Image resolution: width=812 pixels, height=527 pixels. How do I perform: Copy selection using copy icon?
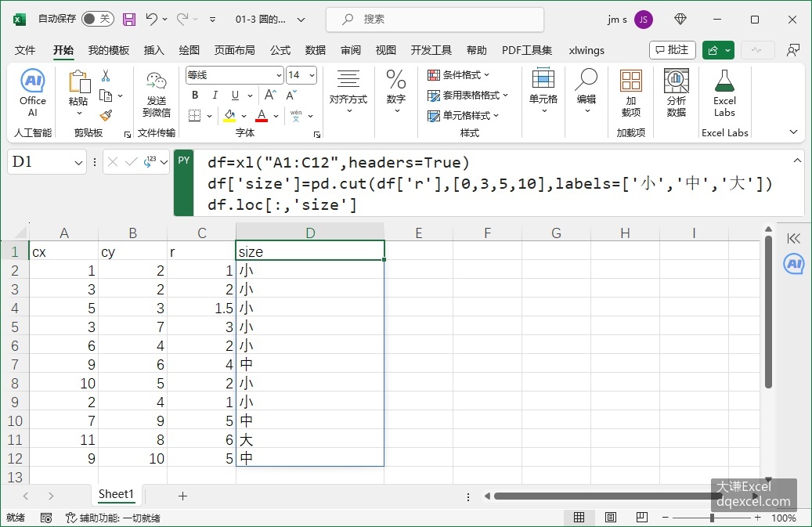pos(106,96)
